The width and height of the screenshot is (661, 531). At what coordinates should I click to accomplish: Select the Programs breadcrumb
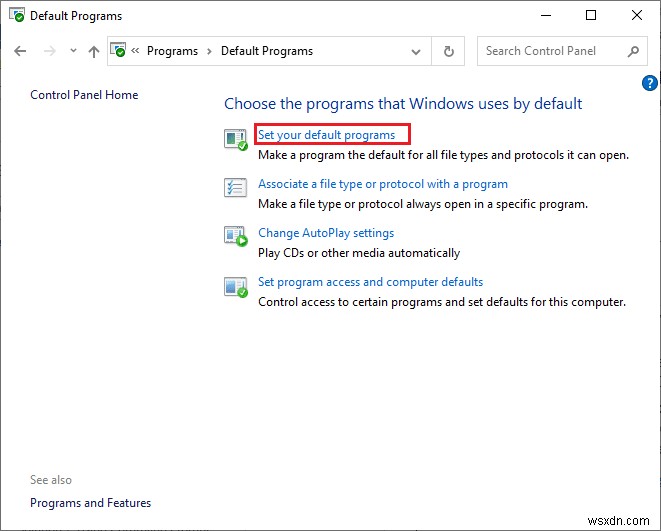[172, 51]
